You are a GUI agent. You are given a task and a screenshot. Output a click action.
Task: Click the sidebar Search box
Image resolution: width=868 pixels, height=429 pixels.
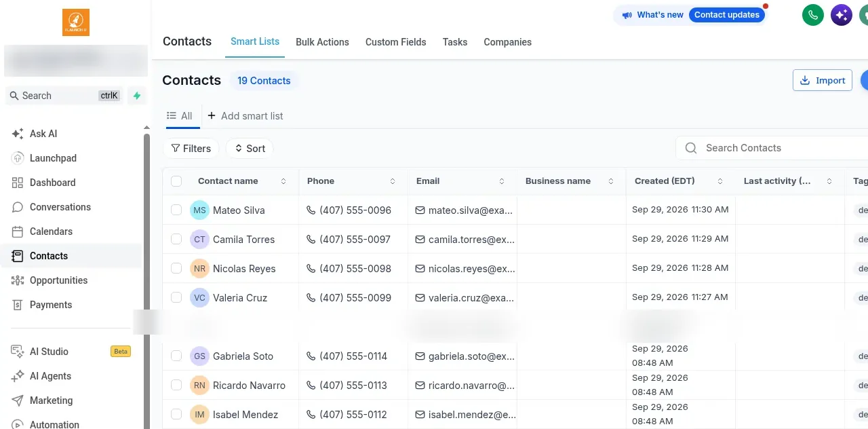click(64, 96)
